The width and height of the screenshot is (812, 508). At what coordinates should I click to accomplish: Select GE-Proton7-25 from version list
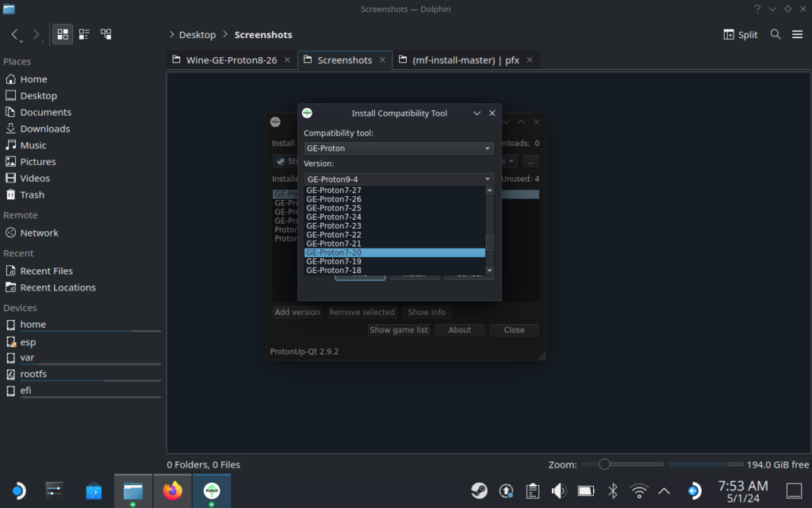(x=395, y=208)
